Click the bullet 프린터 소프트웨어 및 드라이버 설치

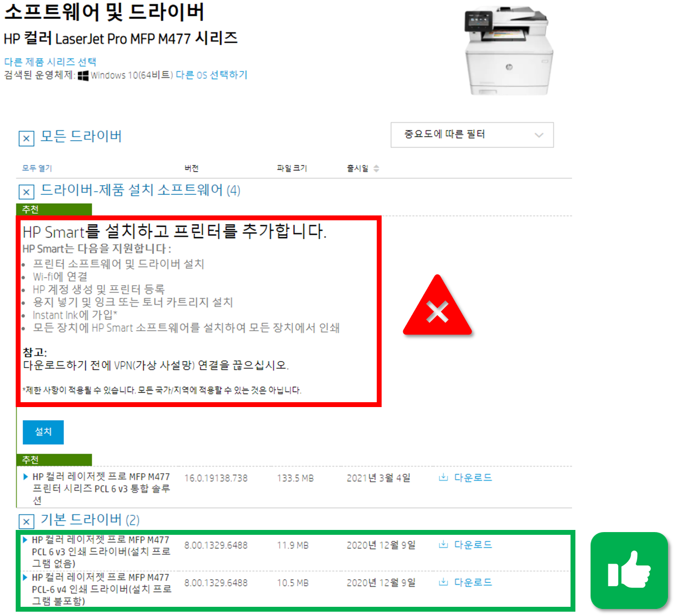point(119,264)
